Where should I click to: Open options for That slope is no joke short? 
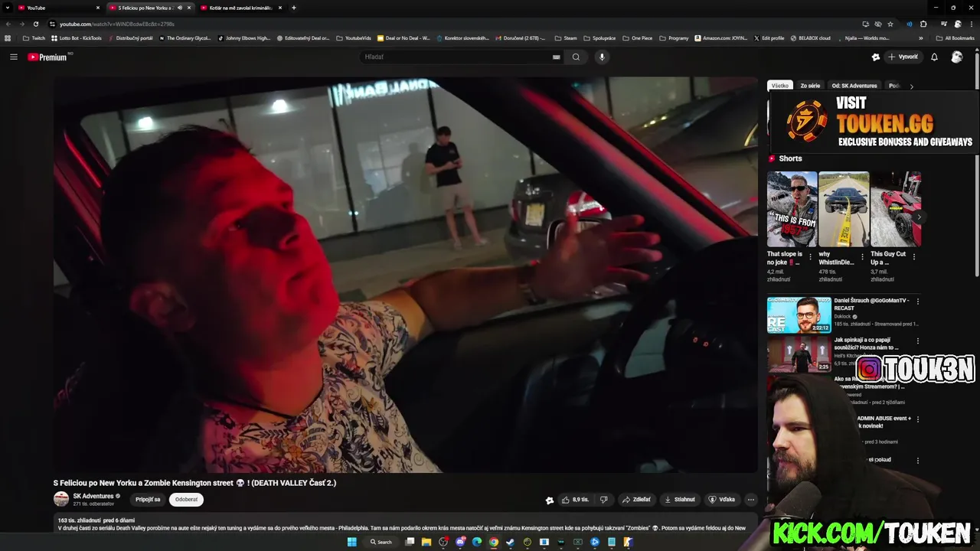811,257
